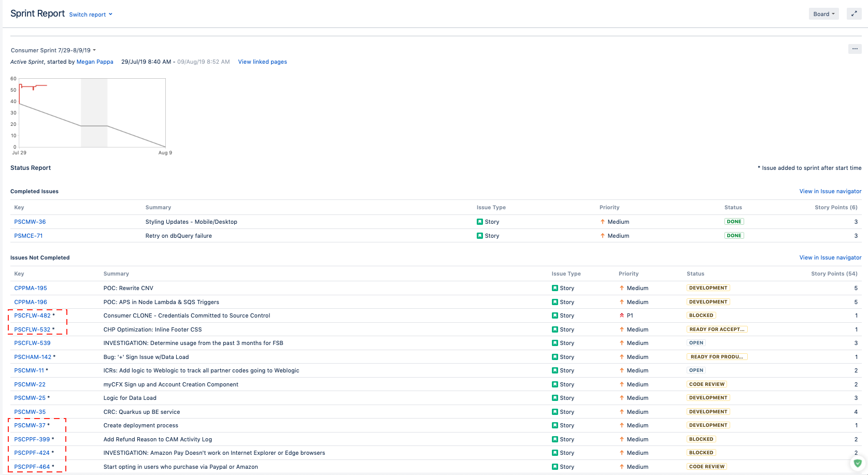The image size is (868, 475).
Task: Click Medium priority arrow for CPPMA-195
Action: click(x=622, y=288)
